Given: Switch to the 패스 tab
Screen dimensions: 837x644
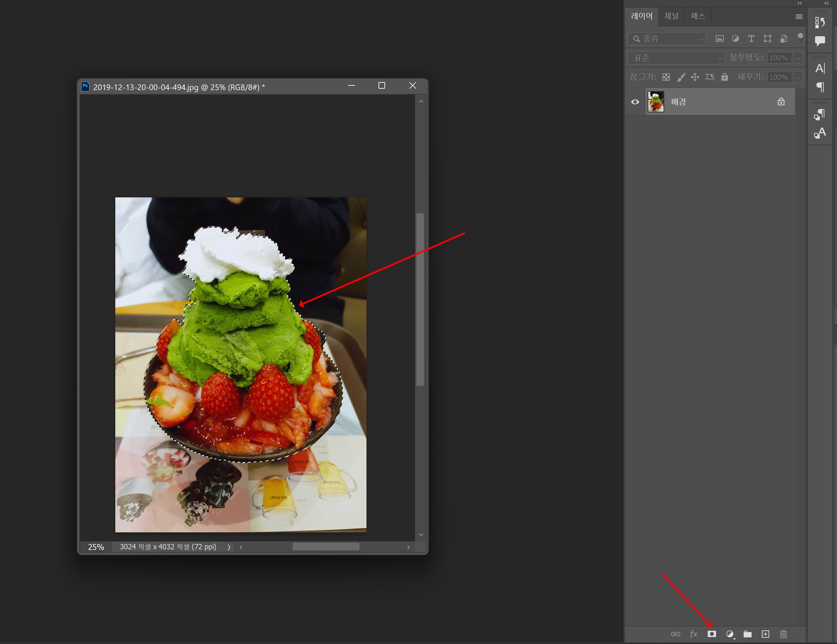Looking at the screenshot, I should tap(697, 16).
